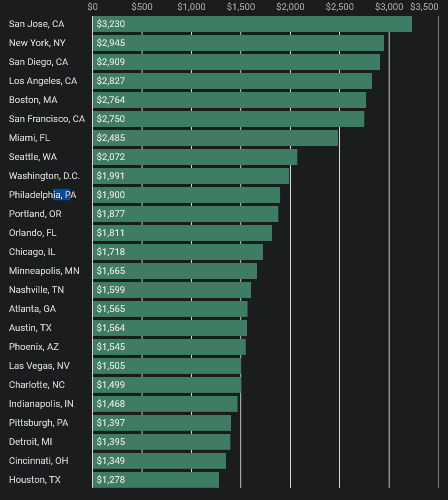448x500 pixels.
Task: Click the San Jose, CA bar
Action: click(252, 24)
